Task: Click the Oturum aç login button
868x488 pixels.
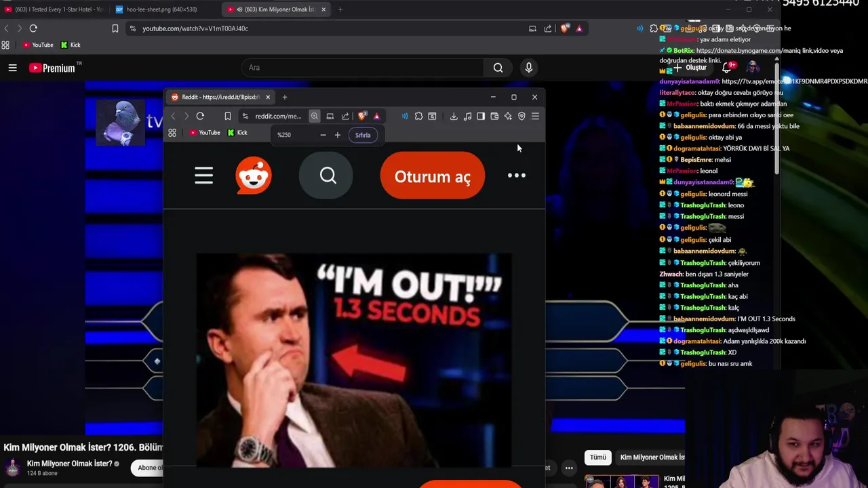Action: [433, 176]
